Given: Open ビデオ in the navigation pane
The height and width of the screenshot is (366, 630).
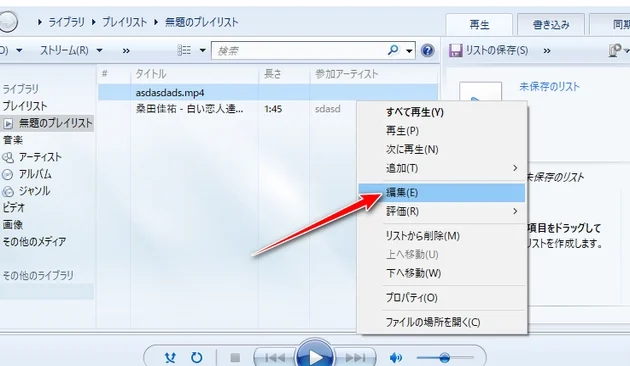Looking at the screenshot, I should coord(14,208).
